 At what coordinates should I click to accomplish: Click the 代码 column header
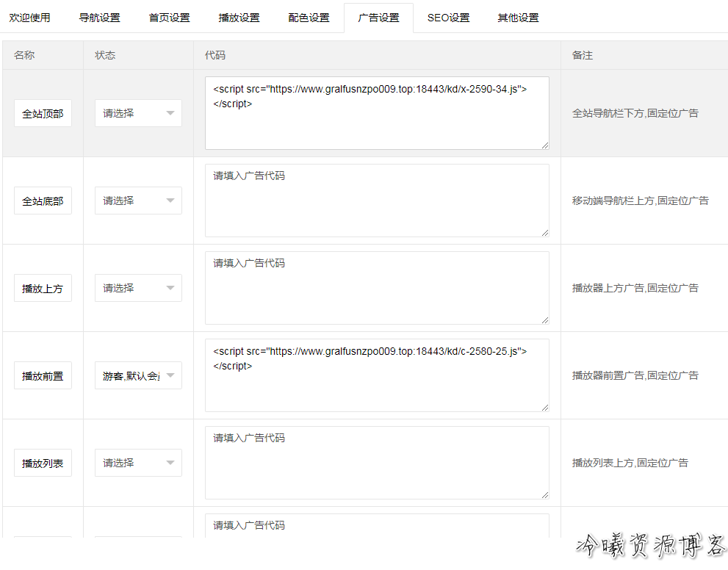[215, 55]
